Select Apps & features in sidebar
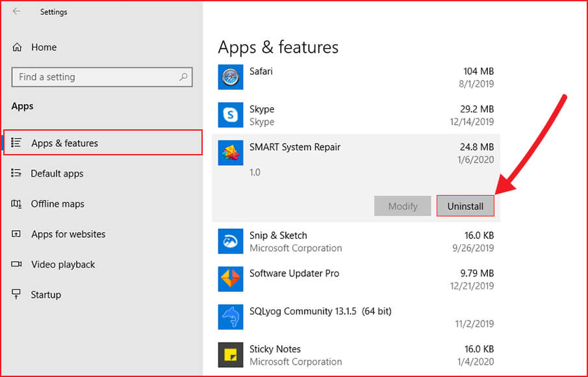The height and width of the screenshot is (377, 588). pyautogui.click(x=103, y=142)
